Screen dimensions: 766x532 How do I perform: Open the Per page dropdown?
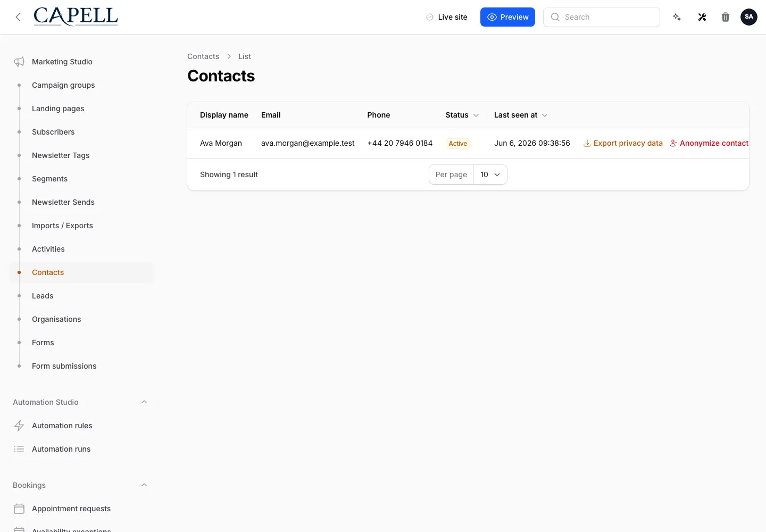pos(490,174)
